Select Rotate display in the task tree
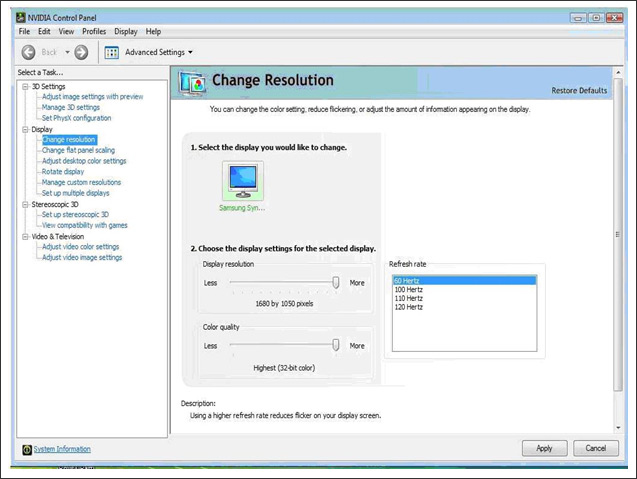Image resolution: width=637 pixels, height=479 pixels. pyautogui.click(x=63, y=172)
